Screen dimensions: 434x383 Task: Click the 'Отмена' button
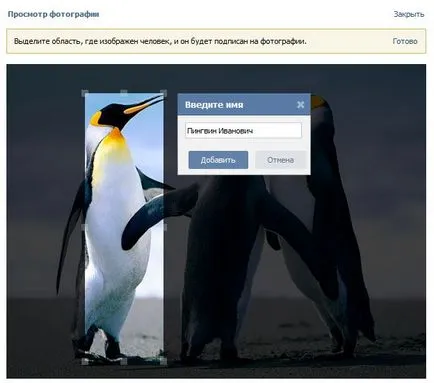[280, 160]
